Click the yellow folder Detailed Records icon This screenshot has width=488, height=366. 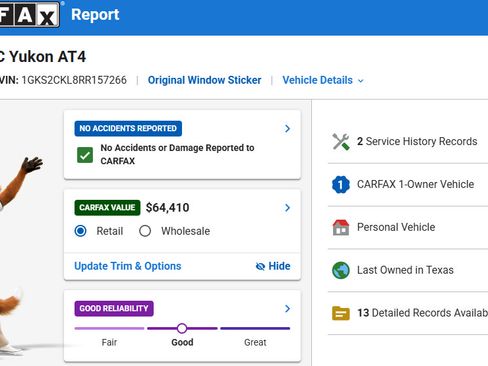tap(341, 313)
